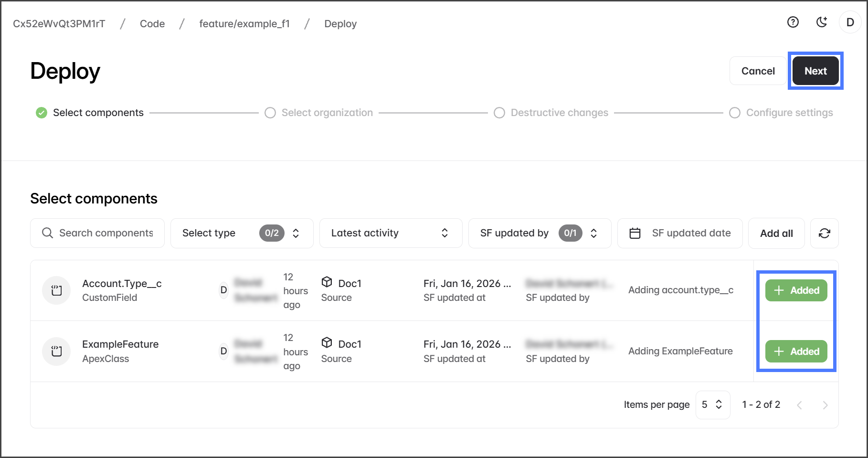Click the calendar icon for SF updated date
The height and width of the screenshot is (458, 868).
pyautogui.click(x=635, y=233)
